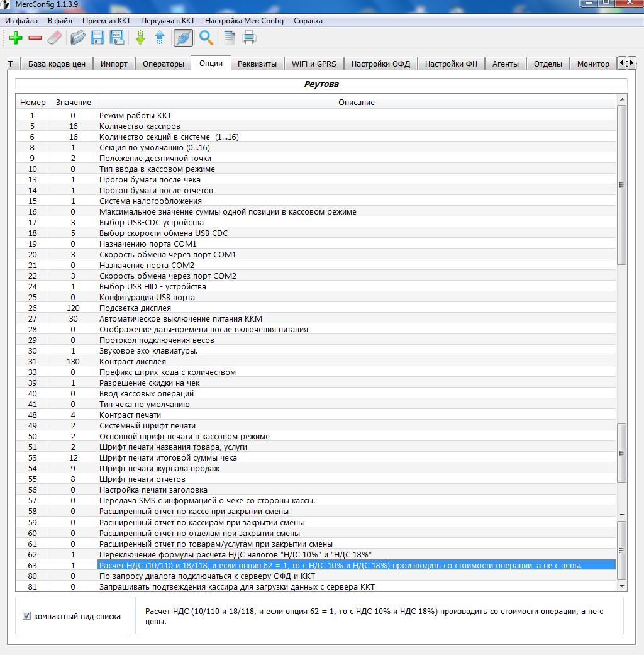Open the В файл menu
The image size is (644, 655).
[60, 21]
